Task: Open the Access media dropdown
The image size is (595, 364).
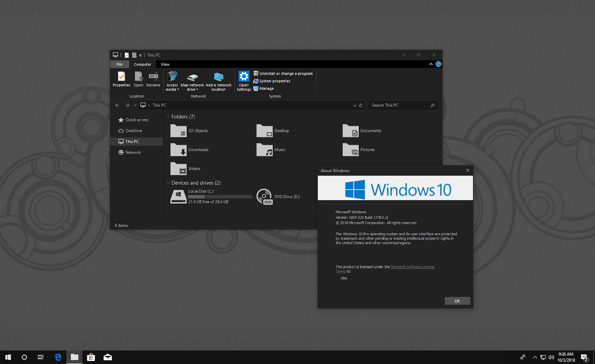Action: pyautogui.click(x=172, y=81)
